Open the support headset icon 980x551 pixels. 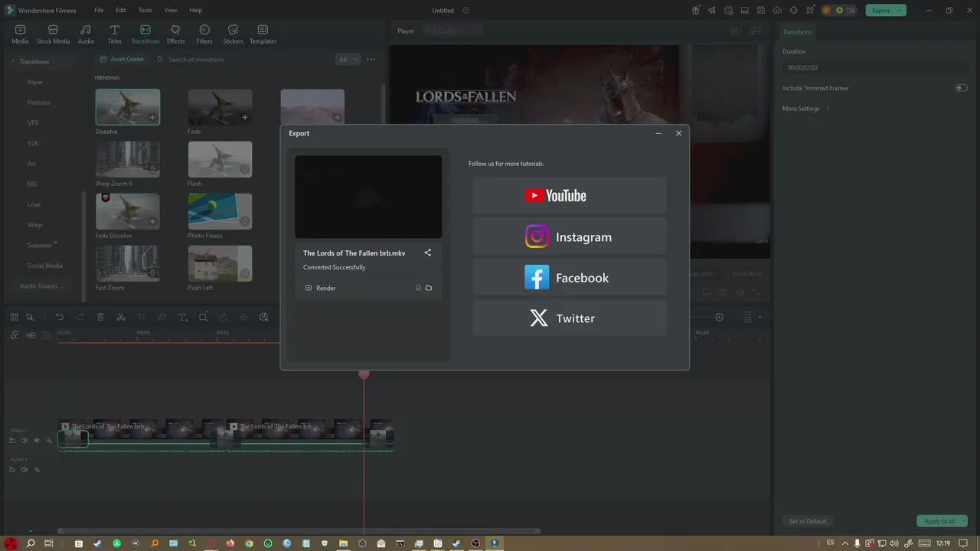coord(794,10)
